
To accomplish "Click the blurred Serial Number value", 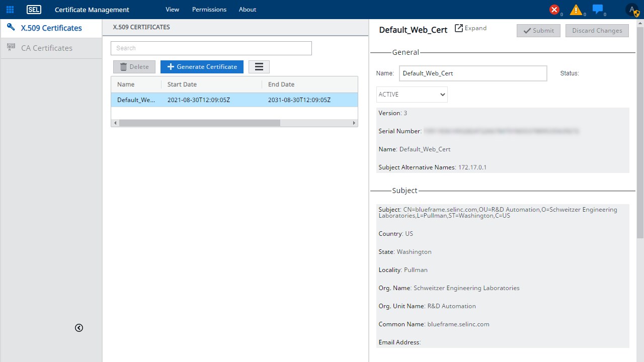I will click(501, 131).
